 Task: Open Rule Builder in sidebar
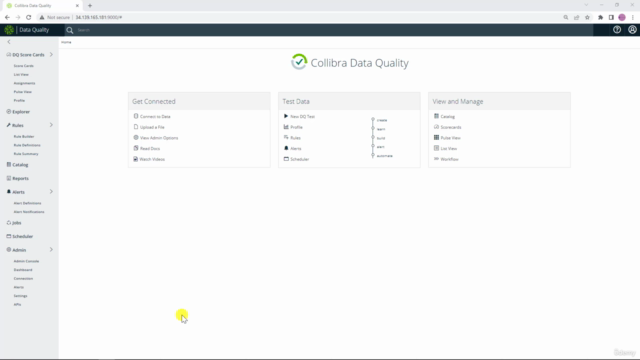(24, 136)
